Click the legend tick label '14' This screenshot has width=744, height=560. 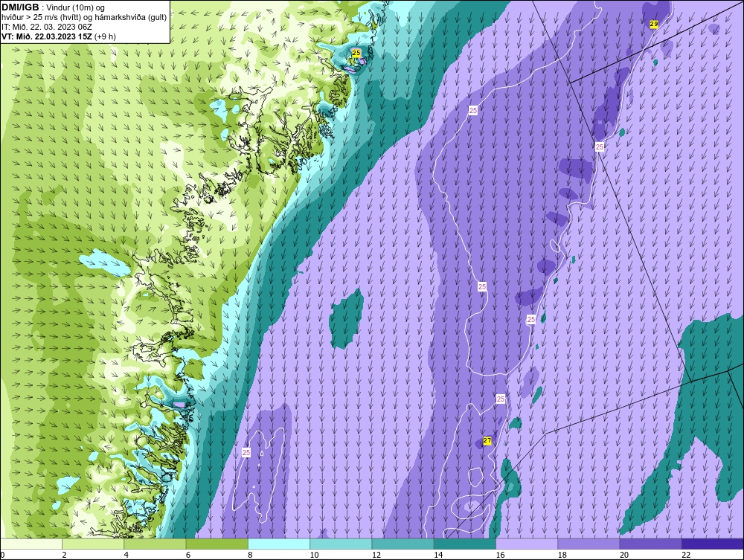(438, 555)
